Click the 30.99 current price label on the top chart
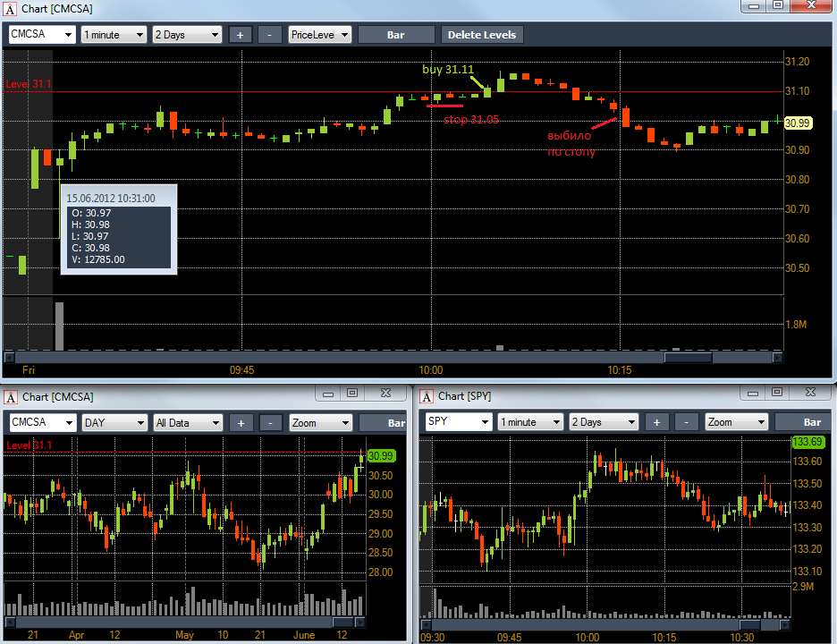 tap(798, 123)
